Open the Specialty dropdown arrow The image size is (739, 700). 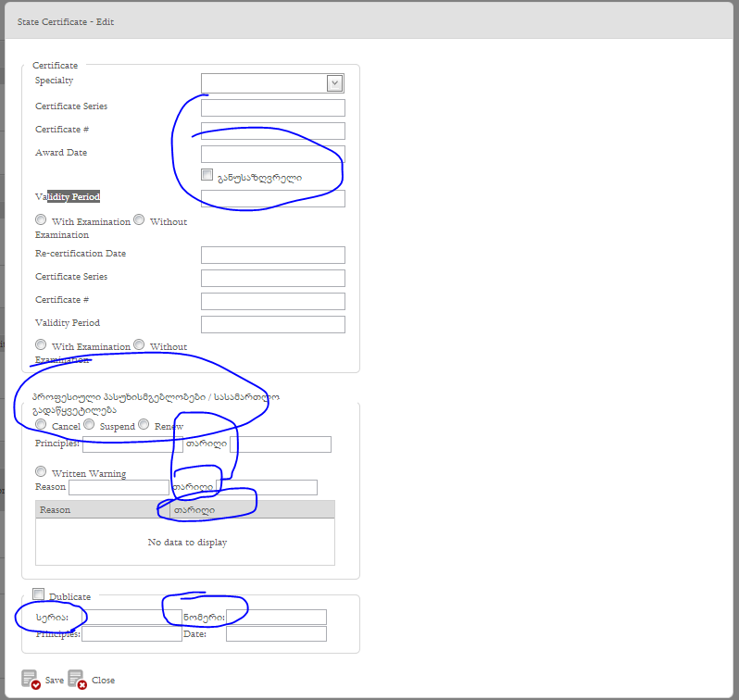334,83
